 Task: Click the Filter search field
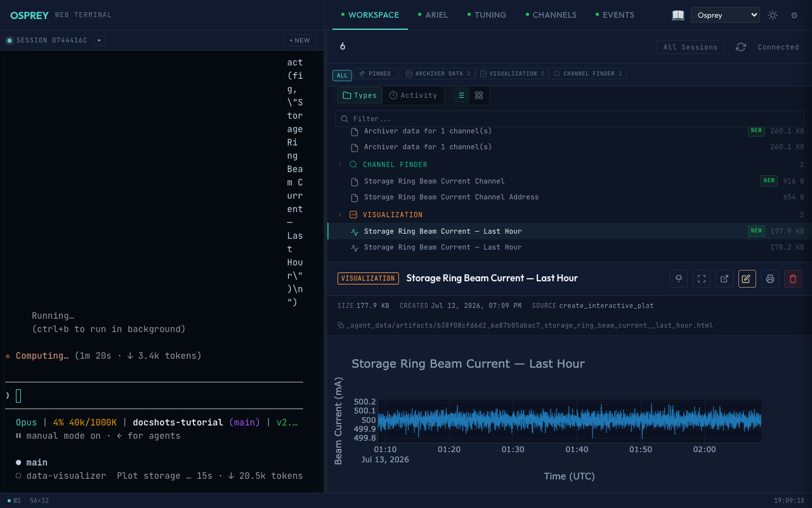(569, 119)
